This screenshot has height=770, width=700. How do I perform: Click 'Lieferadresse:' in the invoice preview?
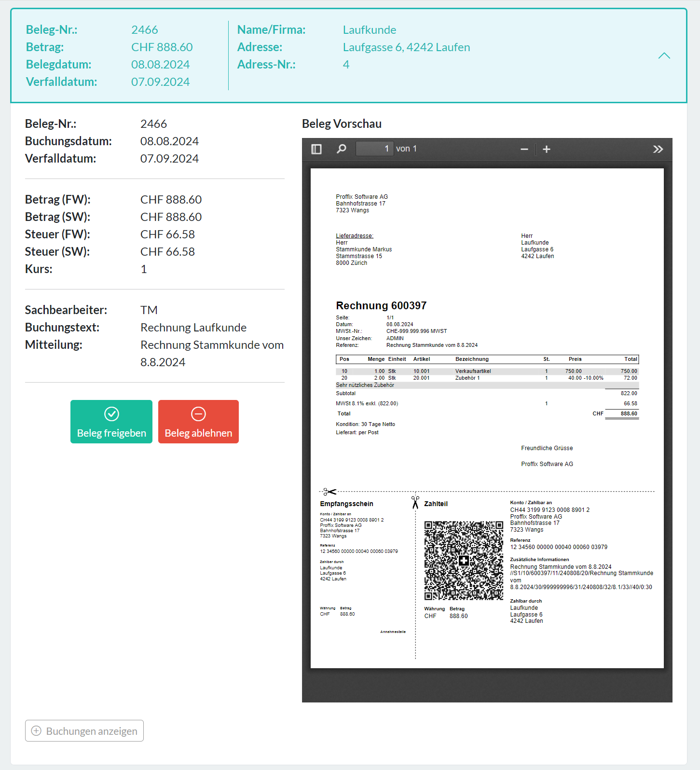355,236
